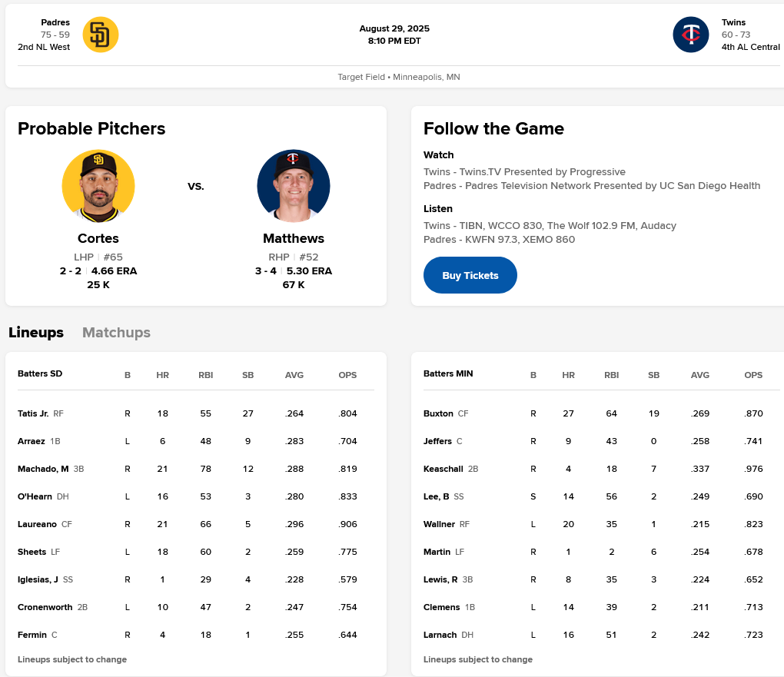784x677 pixels.
Task: Open Wallner player profile
Action: (439, 524)
